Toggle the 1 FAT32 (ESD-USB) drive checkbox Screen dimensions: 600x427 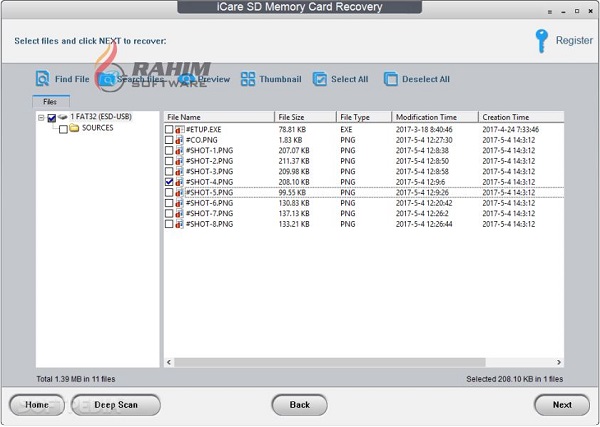click(x=52, y=118)
